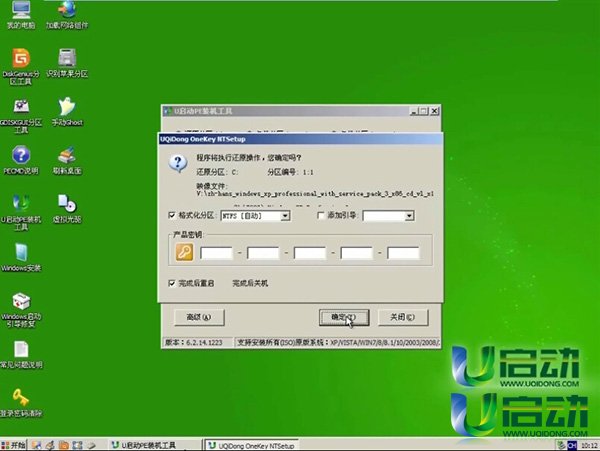Click the third product key field
This screenshot has width=600, height=451.
coord(310,253)
